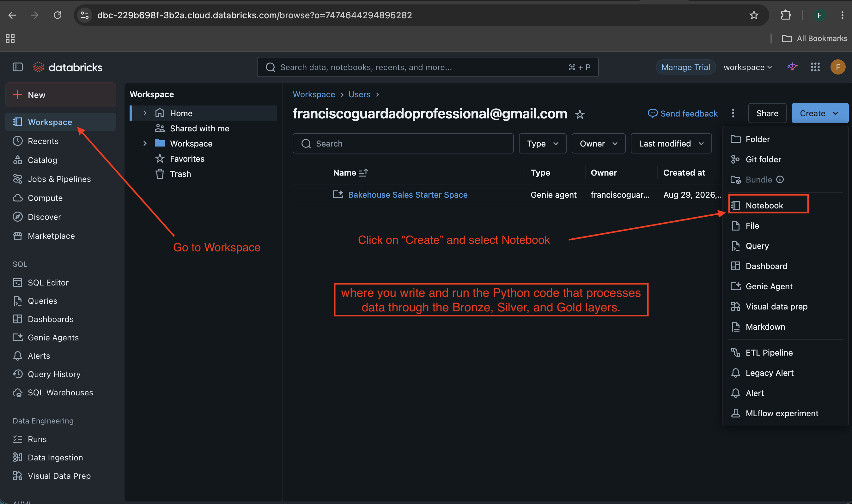Favorite this folder with the star icon
Image resolution: width=852 pixels, height=504 pixels.
[x=580, y=114]
